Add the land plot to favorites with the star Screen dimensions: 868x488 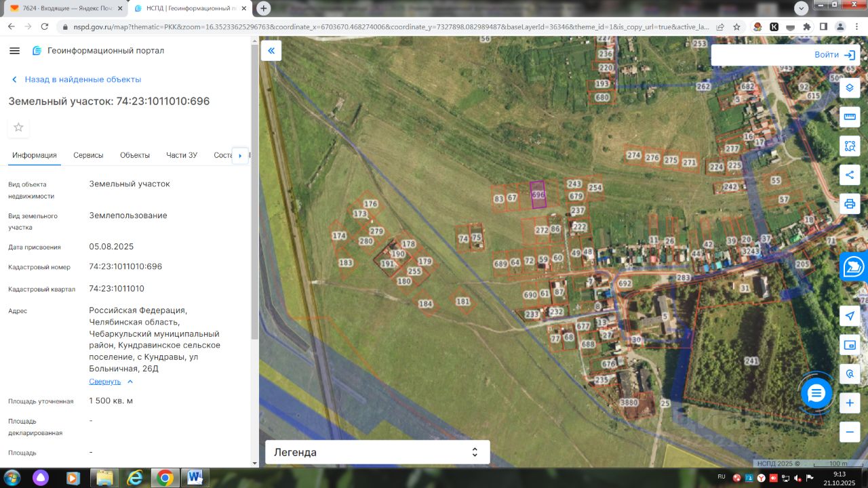click(18, 127)
